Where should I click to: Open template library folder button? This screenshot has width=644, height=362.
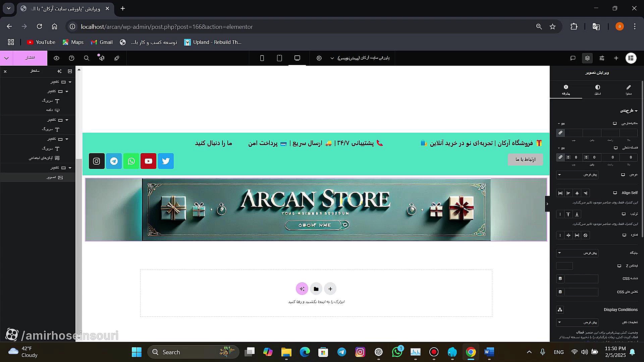[316, 289]
